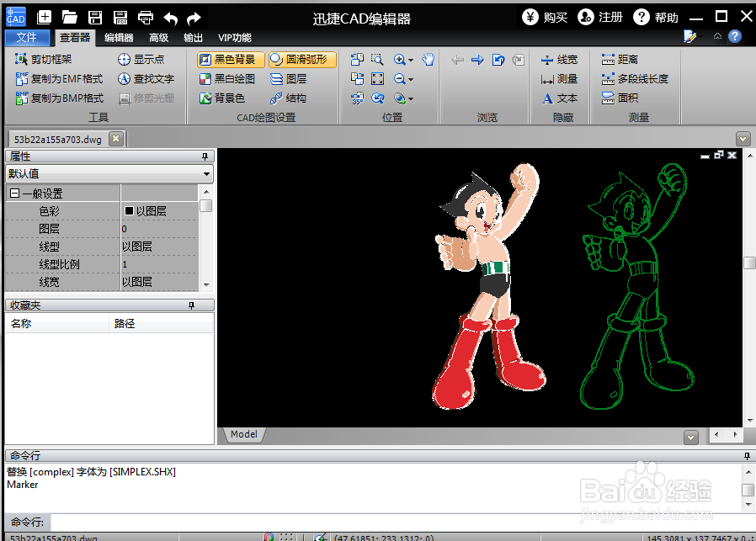Pin the 属性 properties panel
Screen dimensions: 756x541
(x=205, y=156)
